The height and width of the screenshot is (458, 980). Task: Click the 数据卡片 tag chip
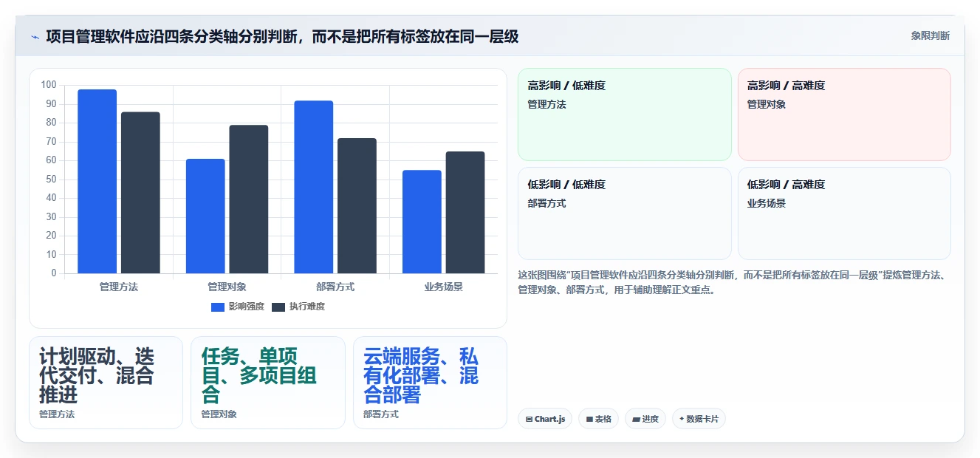[x=699, y=419]
